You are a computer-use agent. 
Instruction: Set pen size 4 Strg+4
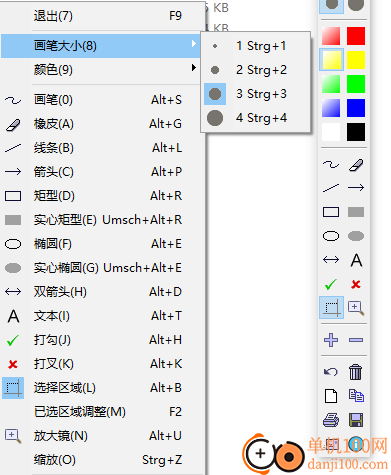256,118
